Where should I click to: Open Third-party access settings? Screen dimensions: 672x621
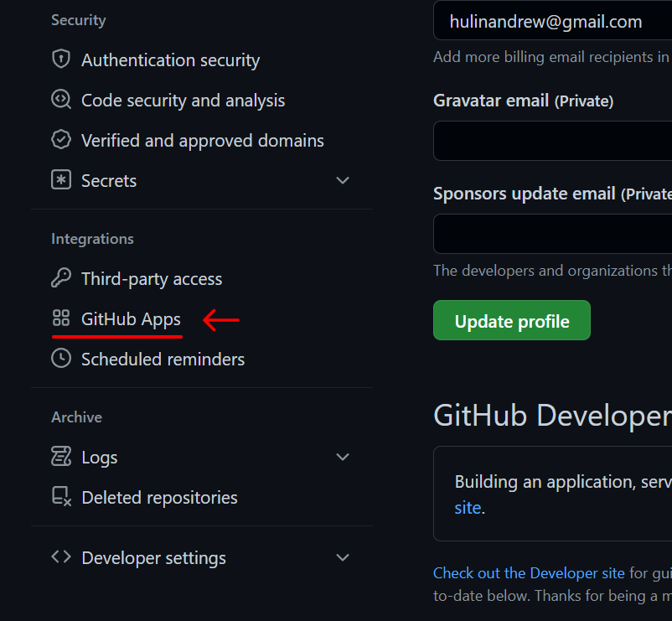click(x=152, y=279)
